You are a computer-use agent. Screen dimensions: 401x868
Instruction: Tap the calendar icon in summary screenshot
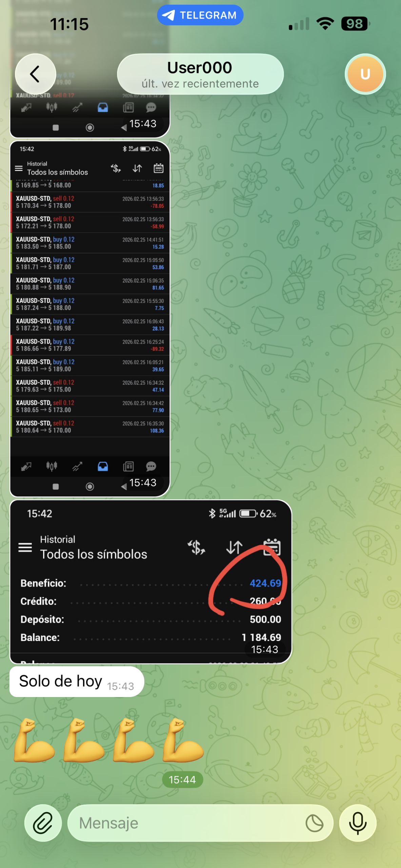272,547
